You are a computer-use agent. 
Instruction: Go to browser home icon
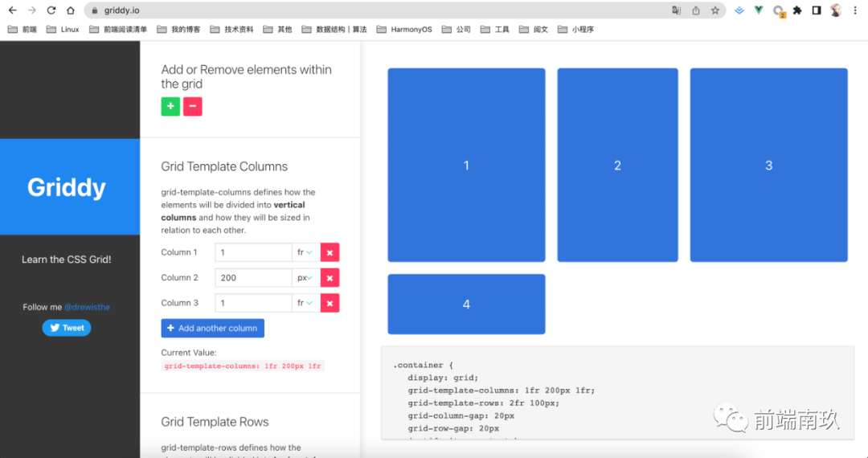click(x=70, y=10)
